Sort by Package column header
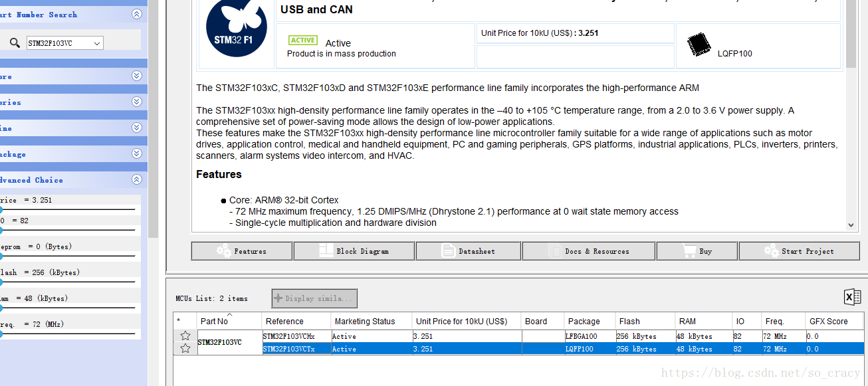The image size is (868, 386). pyautogui.click(x=590, y=321)
